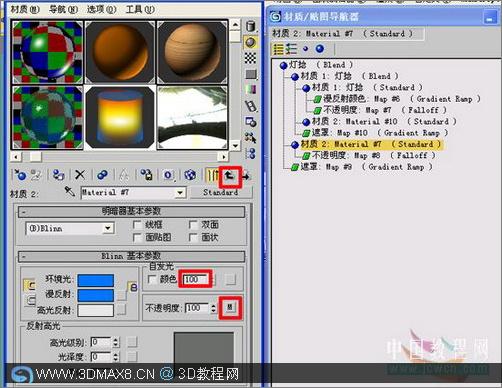Screen dimensions: 502x388
Task: Click Go Forward to Sibling icon
Action: click(x=246, y=176)
